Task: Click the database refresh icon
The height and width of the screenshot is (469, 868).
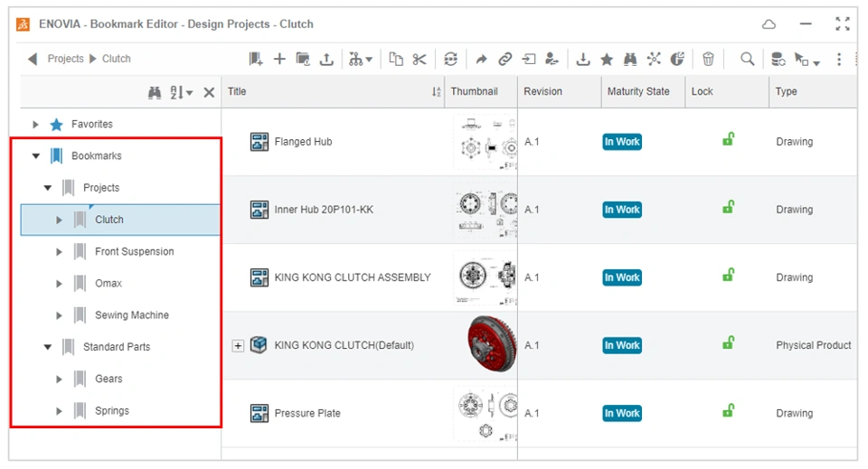Action: click(778, 59)
